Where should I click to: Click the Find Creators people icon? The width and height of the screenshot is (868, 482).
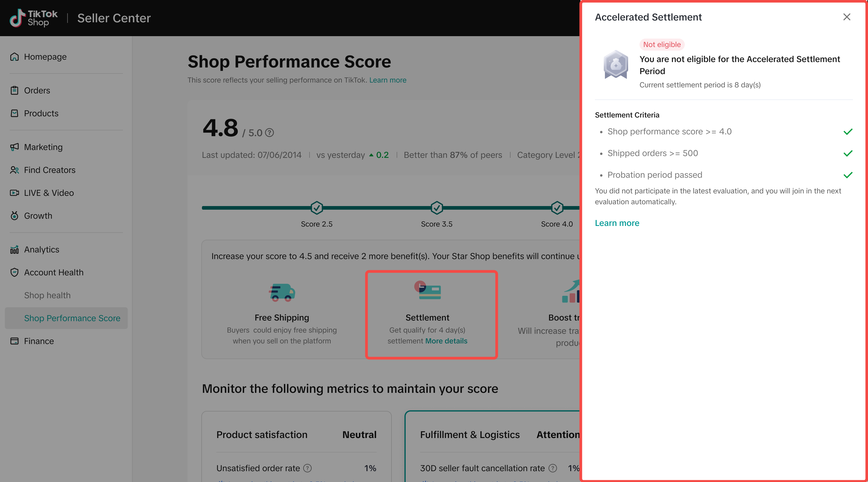pyautogui.click(x=14, y=170)
